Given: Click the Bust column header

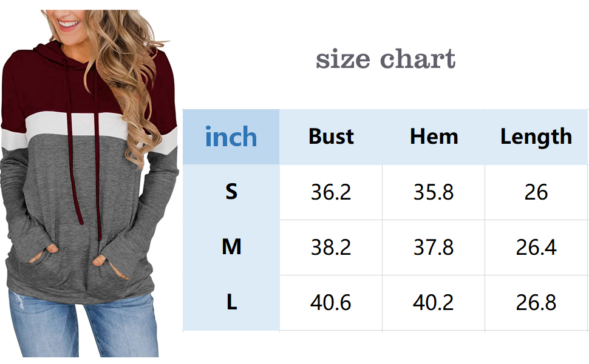Looking at the screenshot, I should pyautogui.click(x=331, y=136).
